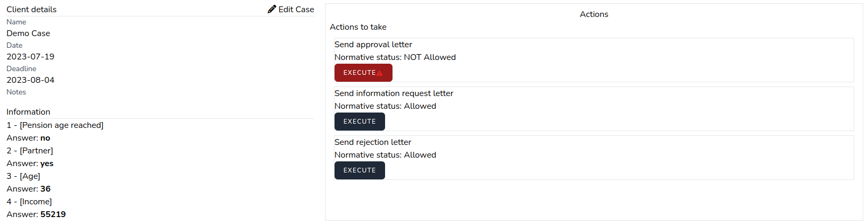Image resolution: width=868 pixels, height=224 pixels.
Task: Click the pencil icon beside Edit Case
Action: click(272, 9)
